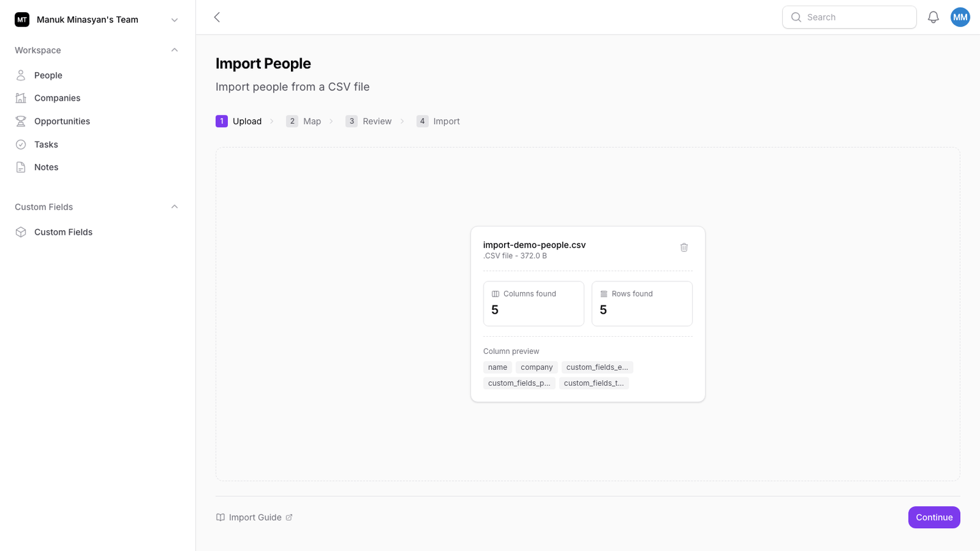Click the Companies building icon
Screen dimensions: 980x551
point(21,98)
